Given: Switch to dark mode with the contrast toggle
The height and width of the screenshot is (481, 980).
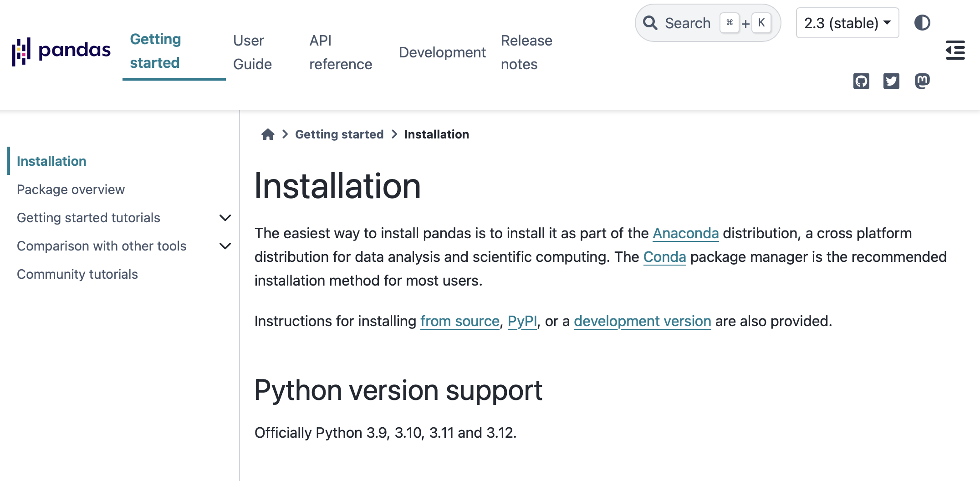Looking at the screenshot, I should [x=923, y=22].
